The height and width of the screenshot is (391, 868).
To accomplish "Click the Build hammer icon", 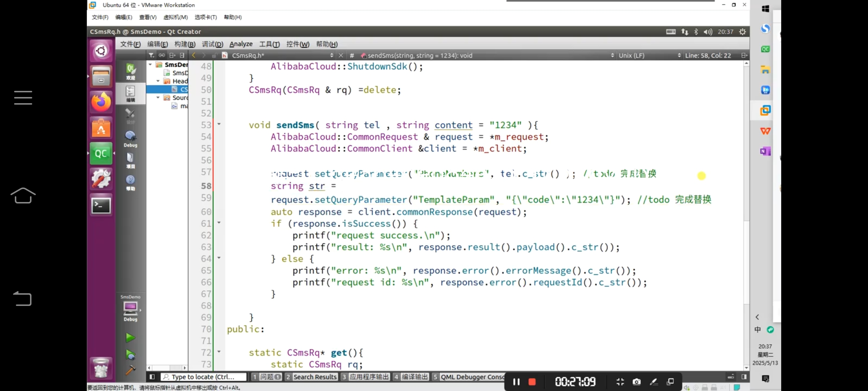I will click(x=130, y=370).
